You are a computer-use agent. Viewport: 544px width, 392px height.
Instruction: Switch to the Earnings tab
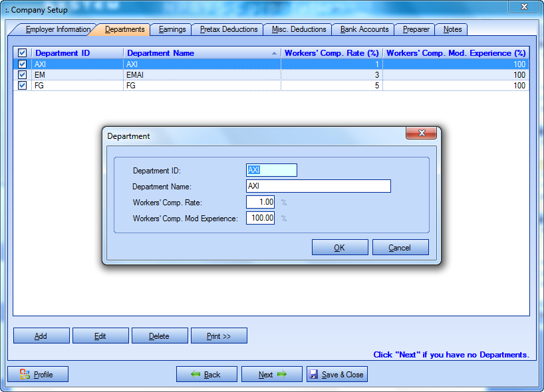(172, 30)
